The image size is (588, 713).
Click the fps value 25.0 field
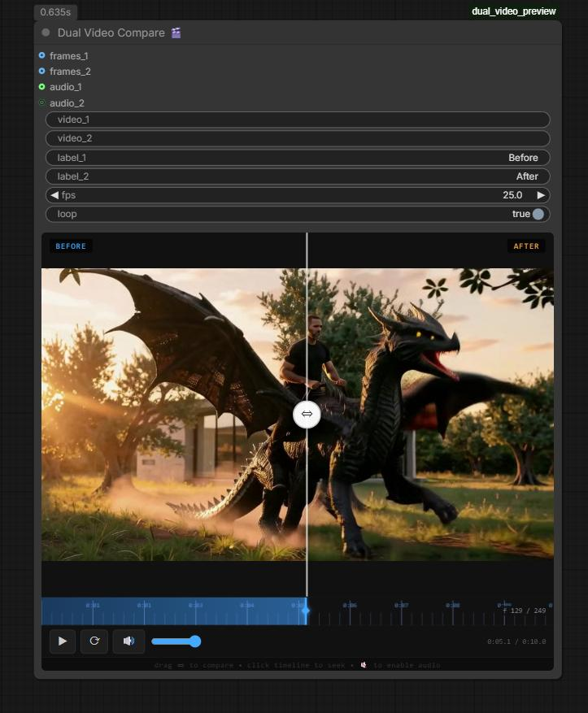512,195
